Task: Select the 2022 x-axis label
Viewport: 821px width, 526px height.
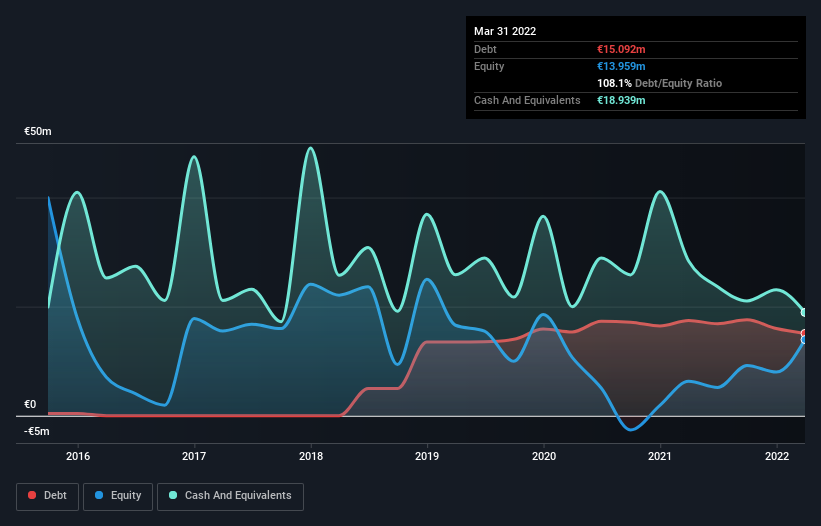Action: point(777,456)
